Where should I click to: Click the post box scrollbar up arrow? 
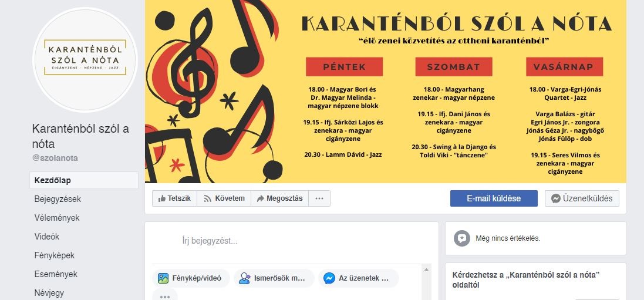pos(426,269)
